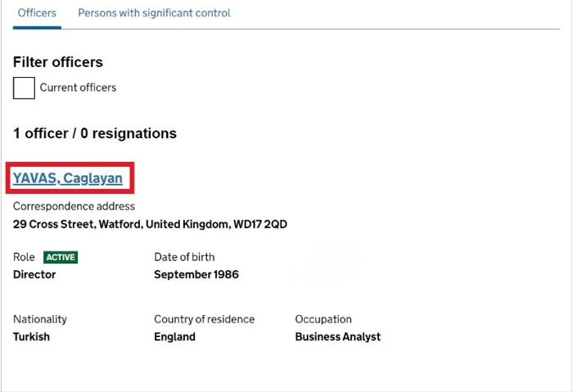Click the Occupation label
The height and width of the screenshot is (392, 573).
pyautogui.click(x=323, y=319)
